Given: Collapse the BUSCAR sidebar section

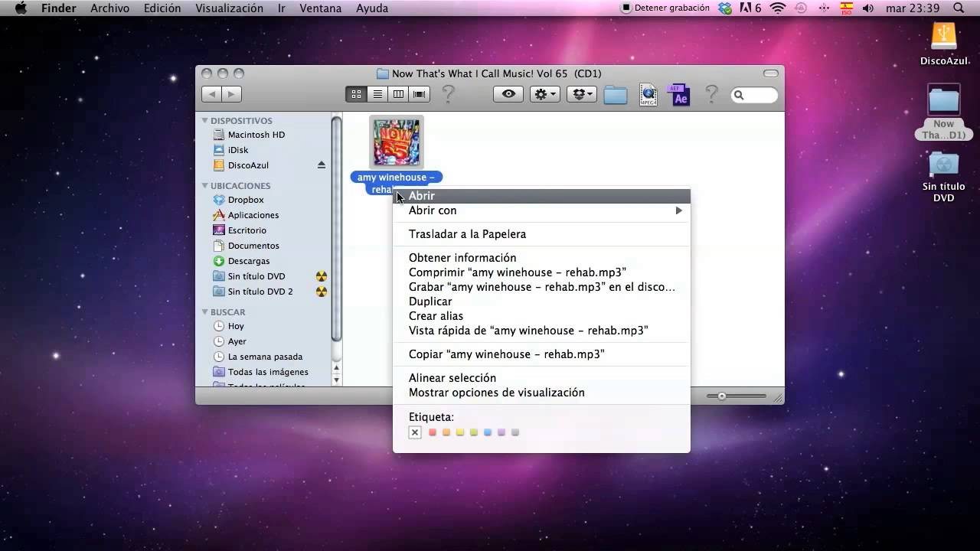Looking at the screenshot, I should click(x=205, y=311).
